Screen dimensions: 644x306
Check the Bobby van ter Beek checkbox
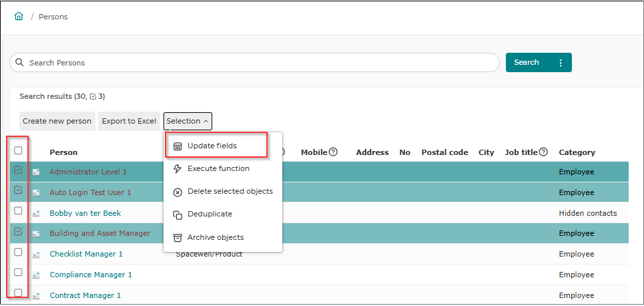[x=18, y=210]
